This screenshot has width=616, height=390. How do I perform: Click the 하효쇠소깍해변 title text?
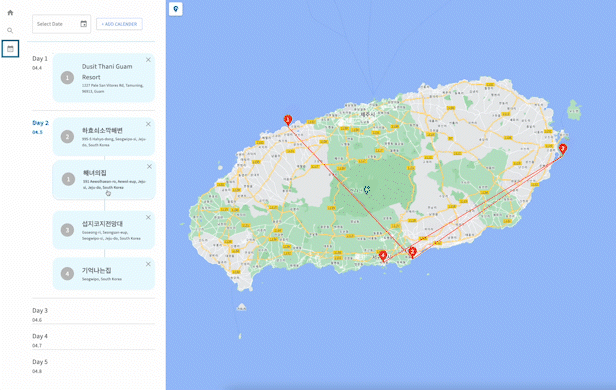point(102,130)
